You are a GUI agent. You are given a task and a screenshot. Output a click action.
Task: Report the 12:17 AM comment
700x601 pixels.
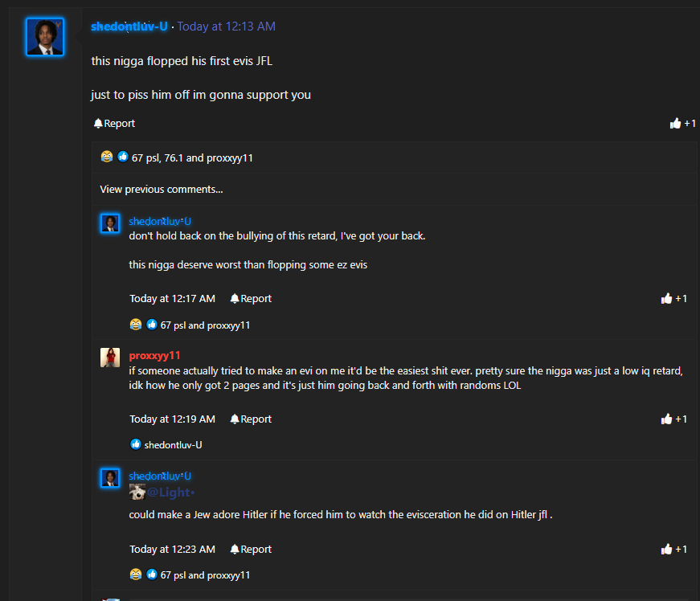[x=251, y=299]
